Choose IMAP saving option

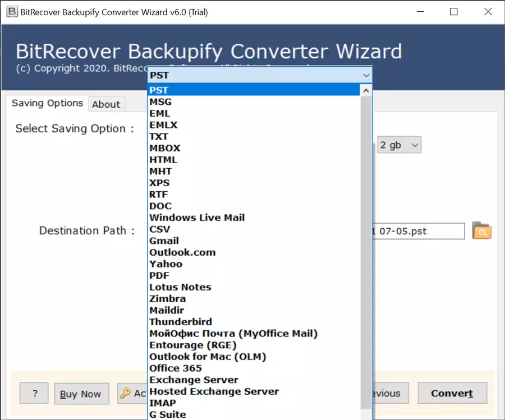254,403
